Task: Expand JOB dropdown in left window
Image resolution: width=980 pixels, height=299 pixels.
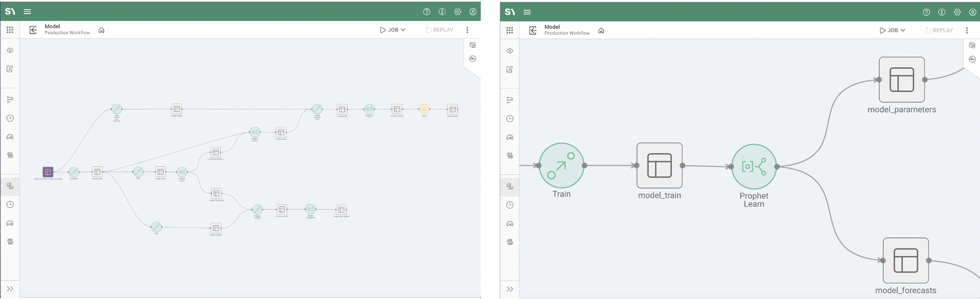Action: (x=393, y=30)
